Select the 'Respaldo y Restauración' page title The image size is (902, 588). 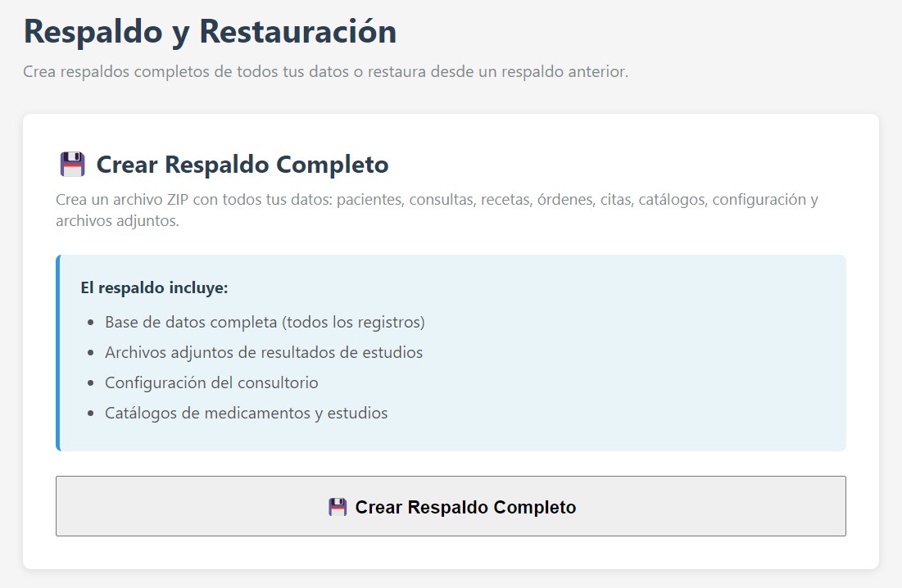click(x=210, y=31)
